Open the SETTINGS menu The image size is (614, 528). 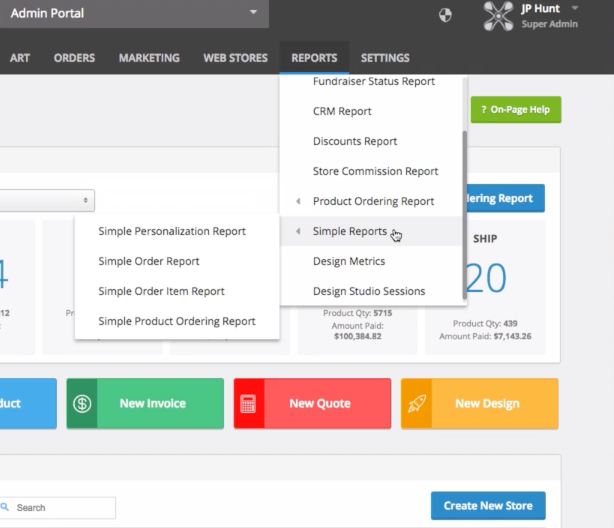click(385, 58)
